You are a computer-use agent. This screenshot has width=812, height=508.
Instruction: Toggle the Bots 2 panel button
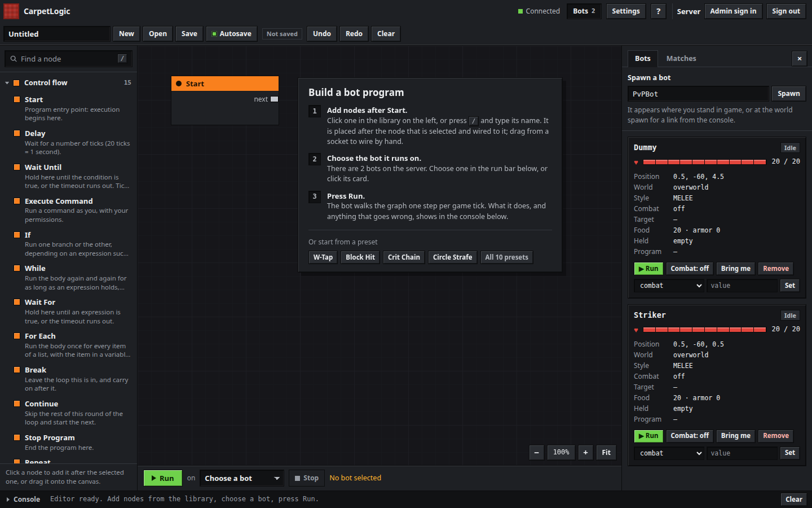[584, 11]
